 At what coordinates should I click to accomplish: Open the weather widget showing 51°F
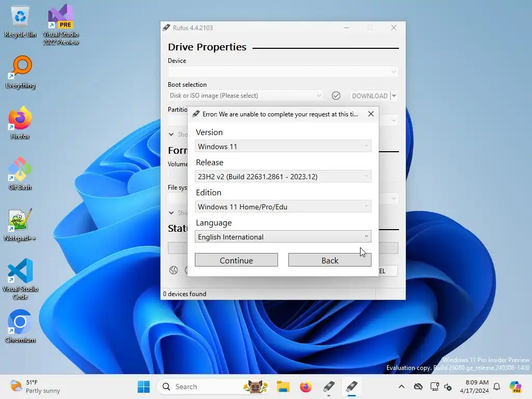click(x=35, y=387)
